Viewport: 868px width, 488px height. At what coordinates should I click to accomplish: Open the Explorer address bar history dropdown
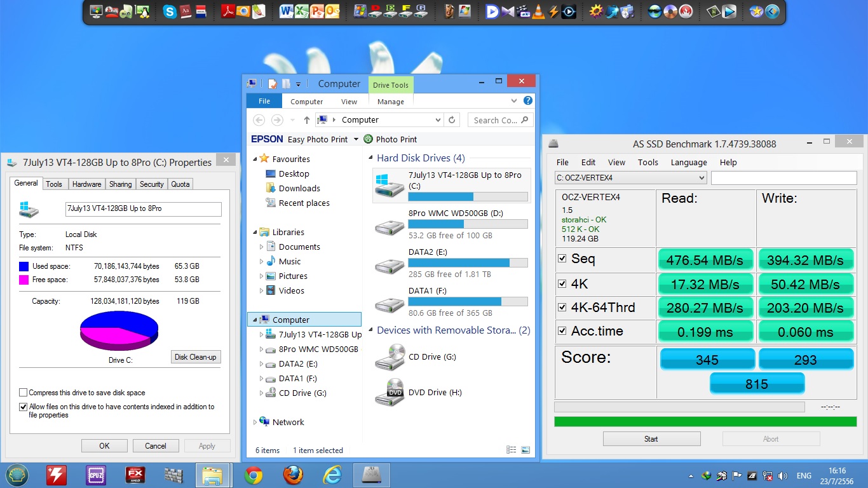(438, 119)
